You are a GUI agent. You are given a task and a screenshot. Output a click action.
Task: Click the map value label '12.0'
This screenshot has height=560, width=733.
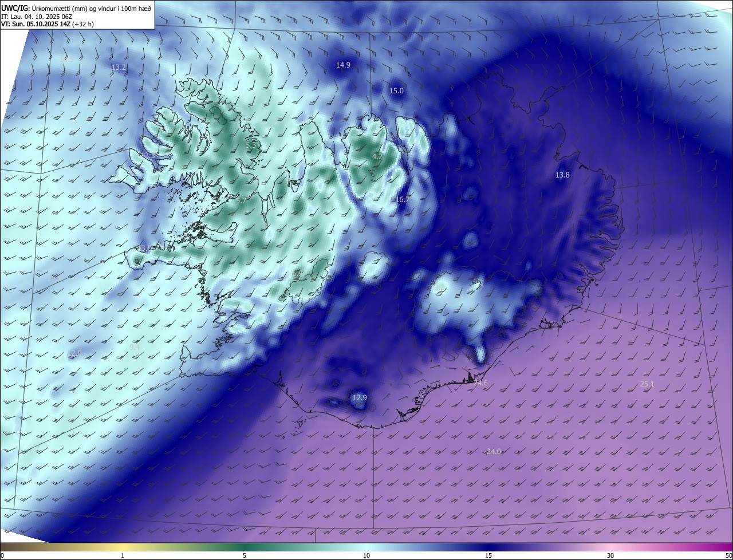74,353
